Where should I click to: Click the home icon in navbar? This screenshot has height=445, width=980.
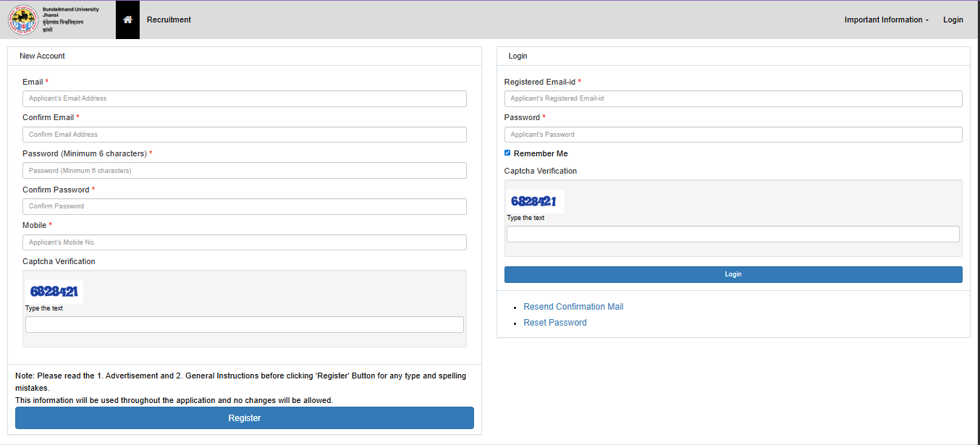(127, 20)
